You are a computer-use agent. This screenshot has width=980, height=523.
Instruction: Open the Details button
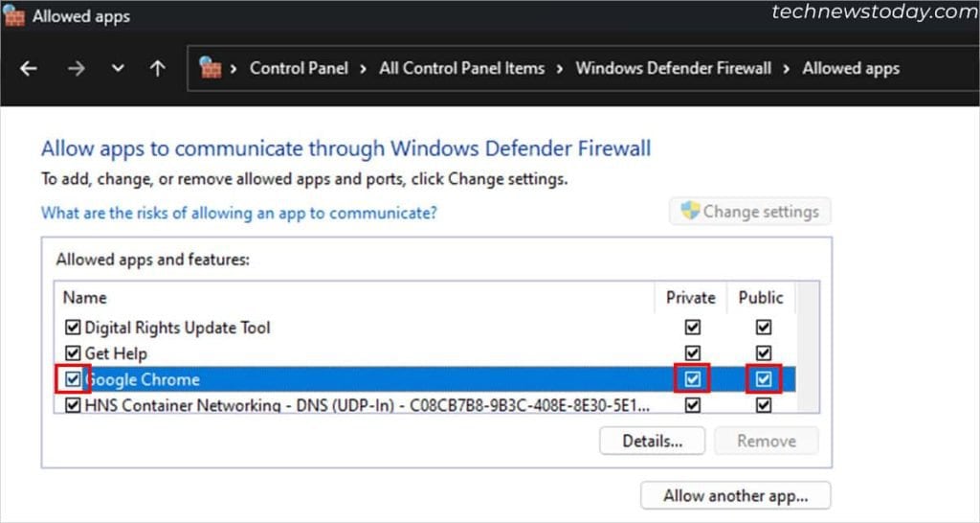(x=652, y=441)
